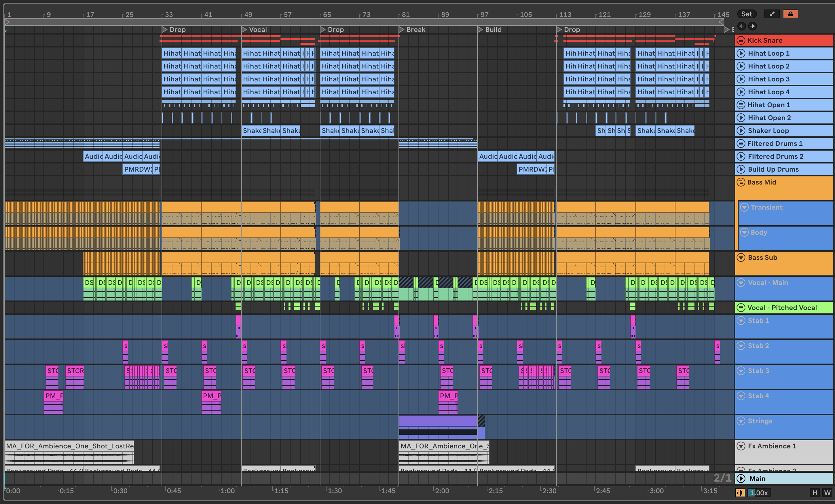Click the Break locator marker
This screenshot has height=504, width=835.
[402, 30]
